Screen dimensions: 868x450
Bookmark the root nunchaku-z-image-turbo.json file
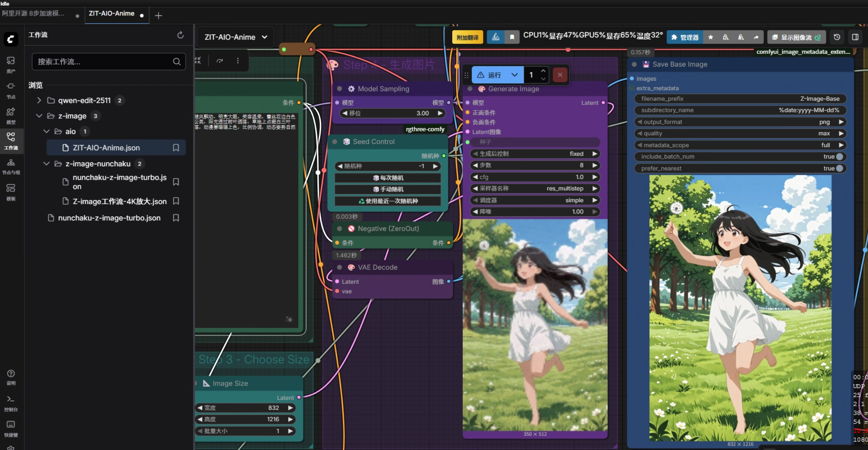tap(176, 218)
